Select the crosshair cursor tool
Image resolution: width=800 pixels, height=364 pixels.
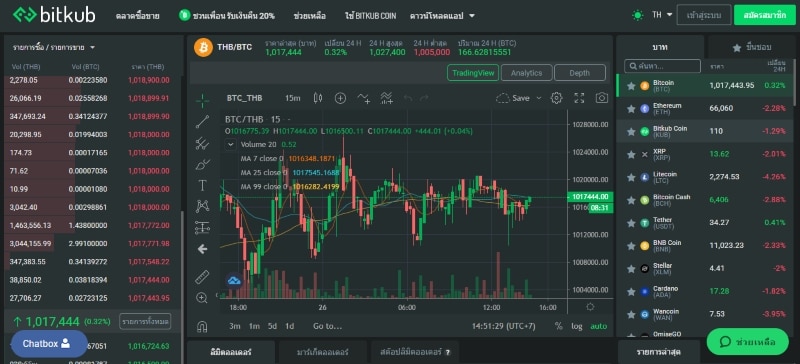tap(203, 101)
